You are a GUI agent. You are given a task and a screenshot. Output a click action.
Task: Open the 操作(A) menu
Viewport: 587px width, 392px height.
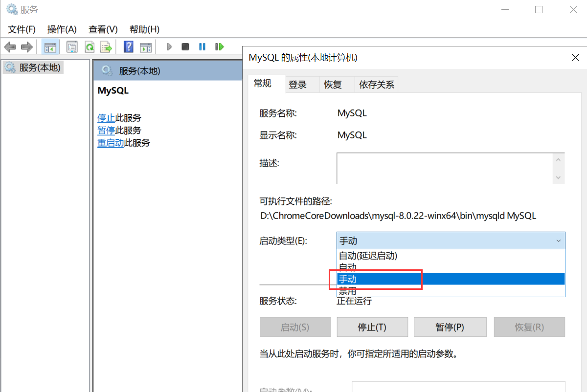point(62,29)
